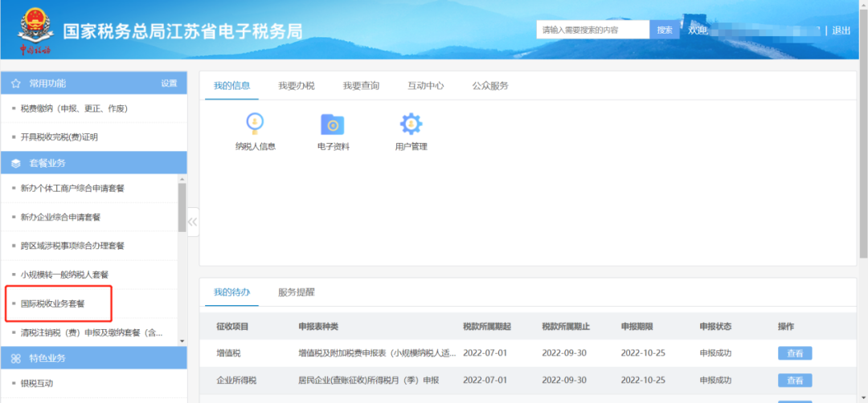The height and width of the screenshot is (403, 868).
Task: Switch to the 公众服务 tab
Action: coord(490,86)
